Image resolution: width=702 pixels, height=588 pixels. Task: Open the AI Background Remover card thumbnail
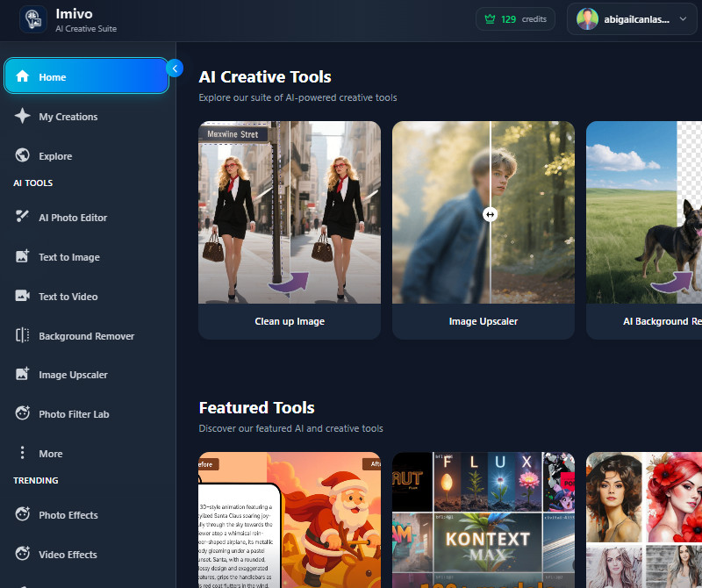(x=644, y=212)
